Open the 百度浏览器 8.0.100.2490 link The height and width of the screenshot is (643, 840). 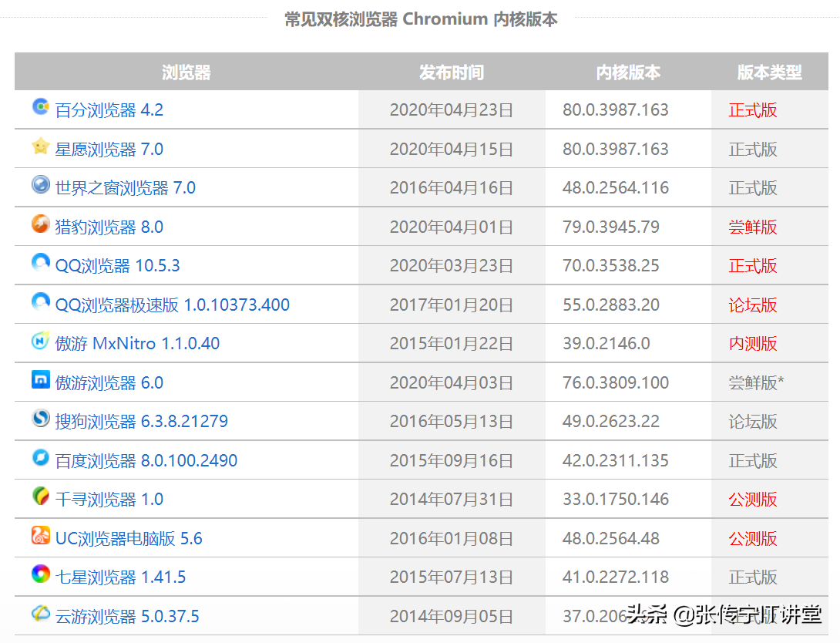click(x=146, y=460)
